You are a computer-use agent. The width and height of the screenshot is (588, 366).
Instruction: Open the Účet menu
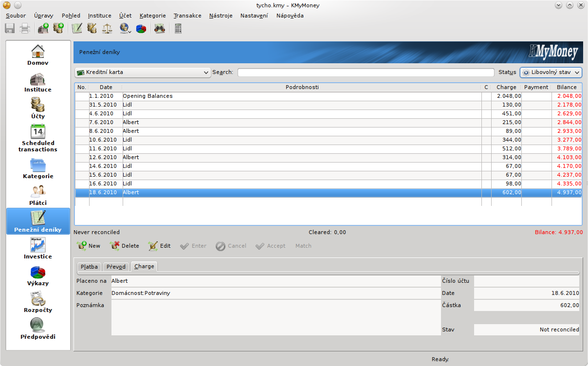(125, 16)
